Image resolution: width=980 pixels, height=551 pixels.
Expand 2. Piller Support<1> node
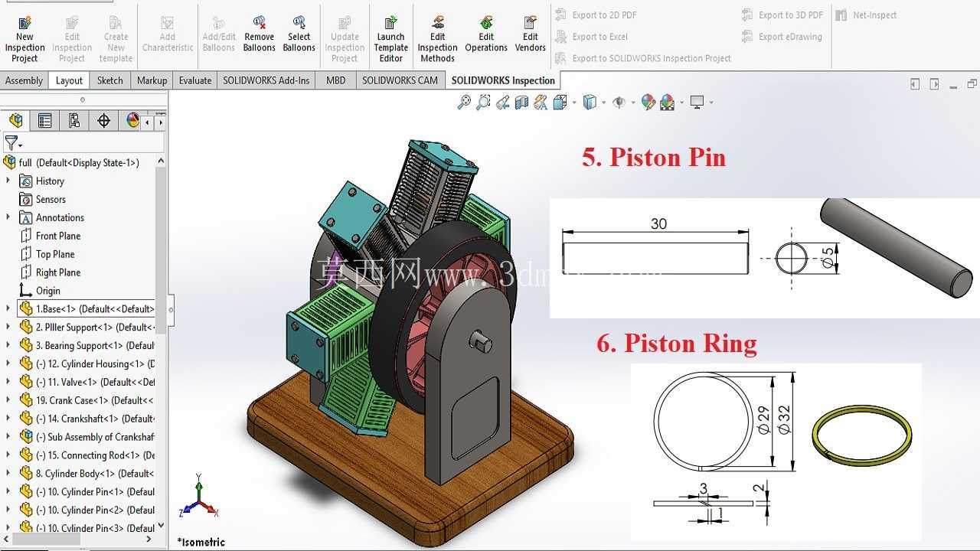[x=8, y=327]
